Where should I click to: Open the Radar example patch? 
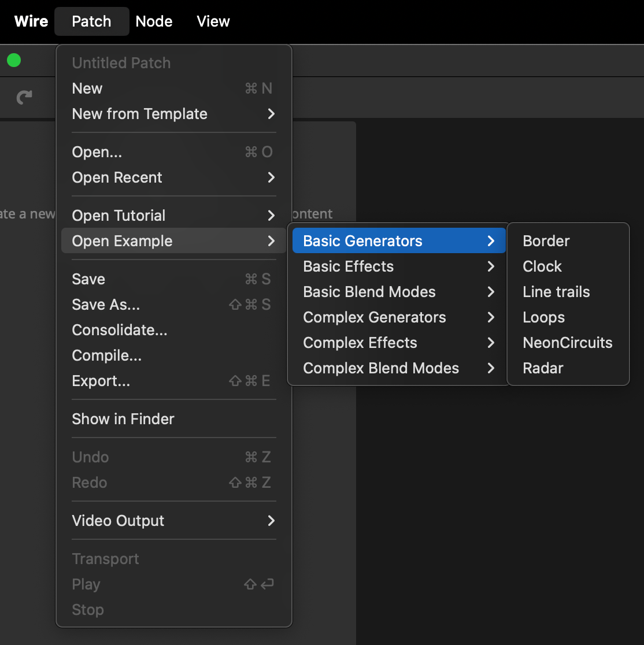pyautogui.click(x=543, y=368)
